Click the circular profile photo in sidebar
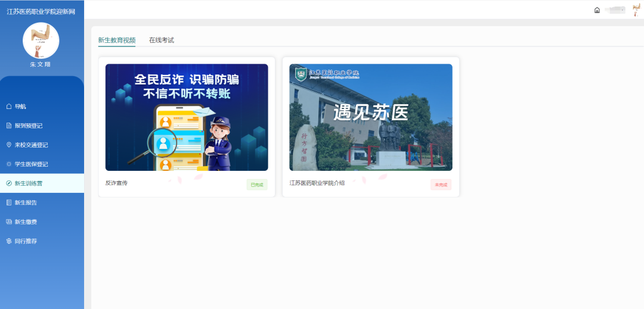Image resolution: width=644 pixels, height=309 pixels. [x=41, y=40]
